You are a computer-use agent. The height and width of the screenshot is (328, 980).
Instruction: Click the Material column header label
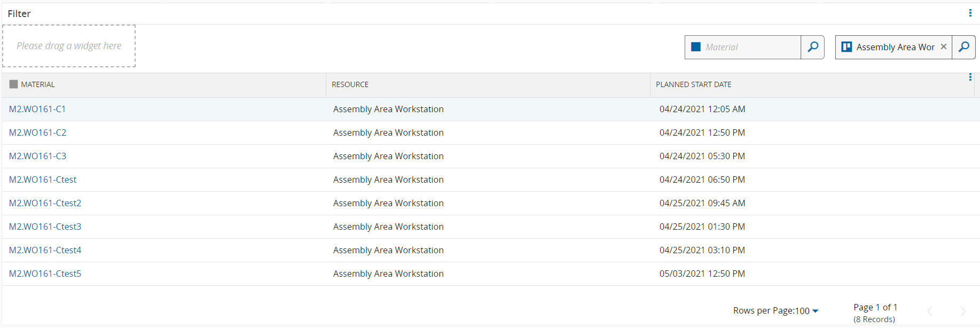[38, 84]
